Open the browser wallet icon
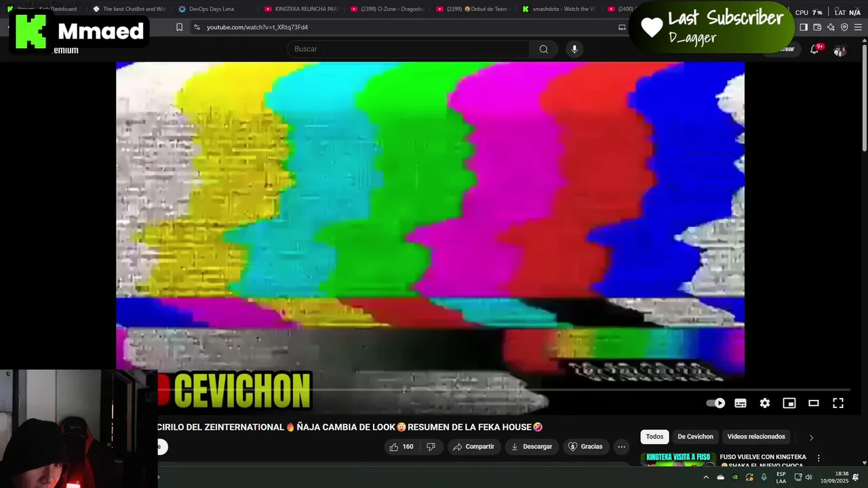This screenshot has width=868, height=488. pos(817,27)
